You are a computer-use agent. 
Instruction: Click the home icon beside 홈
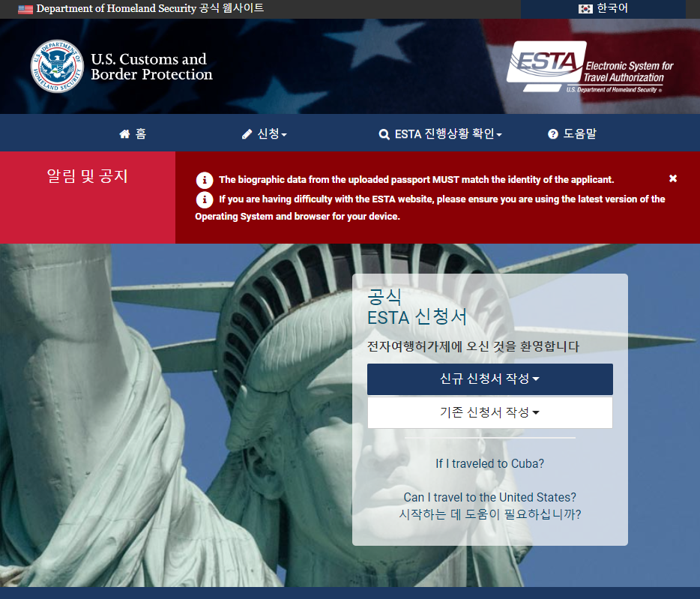pyautogui.click(x=124, y=134)
